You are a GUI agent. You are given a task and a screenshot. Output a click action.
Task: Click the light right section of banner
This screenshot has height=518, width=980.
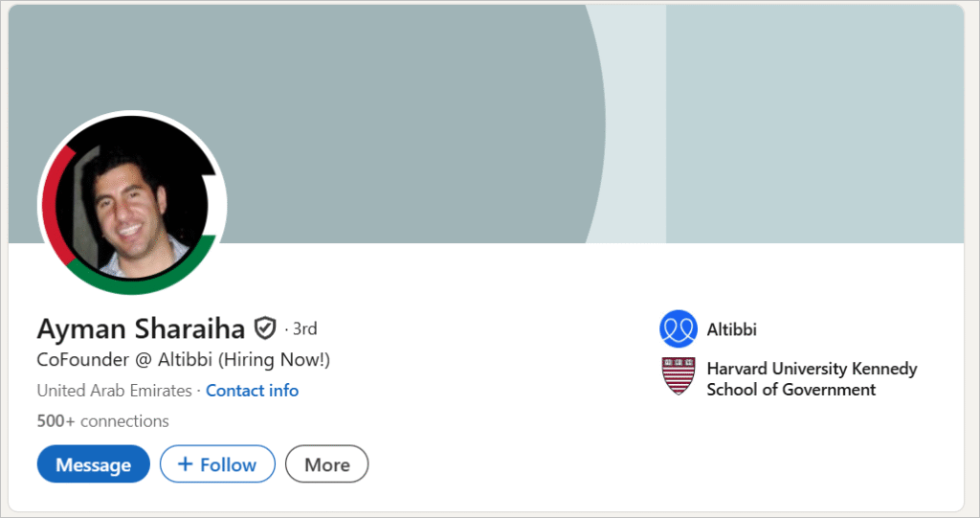(x=813, y=124)
